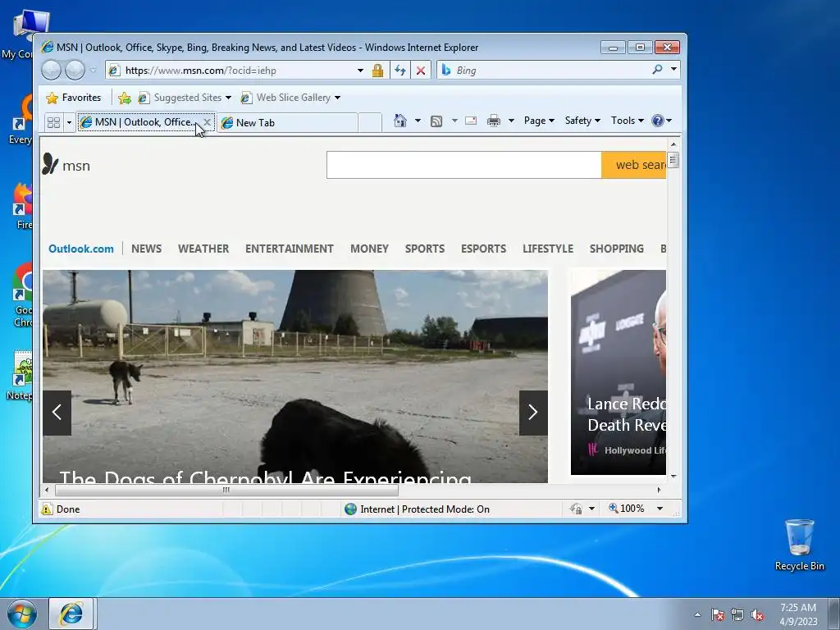Expand the address bar autocomplete dropdown
Viewport: 840px width, 630px height.
point(360,71)
